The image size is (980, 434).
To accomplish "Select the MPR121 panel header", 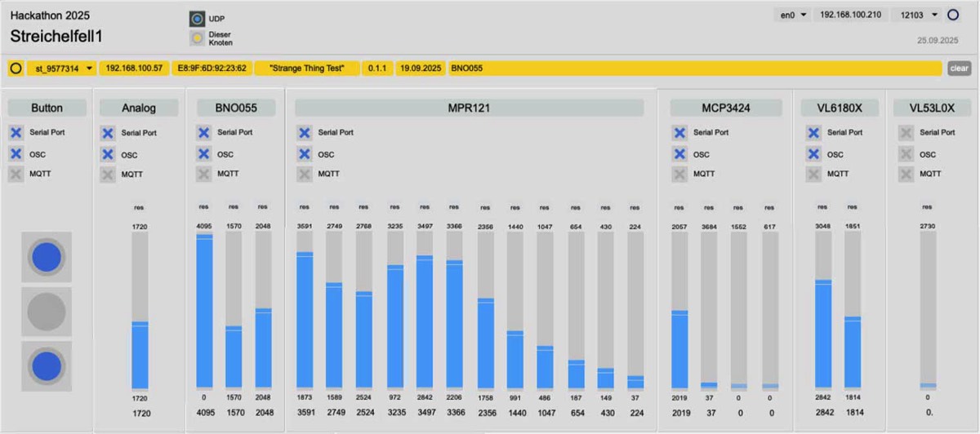I will pos(469,108).
